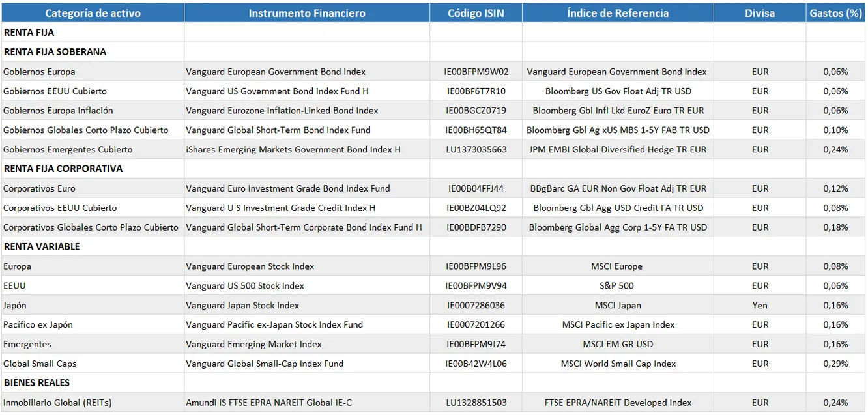Image resolution: width=868 pixels, height=415 pixels.
Task: Select the 'MSCI World Small Cap Index' cell
Action: click(x=618, y=364)
